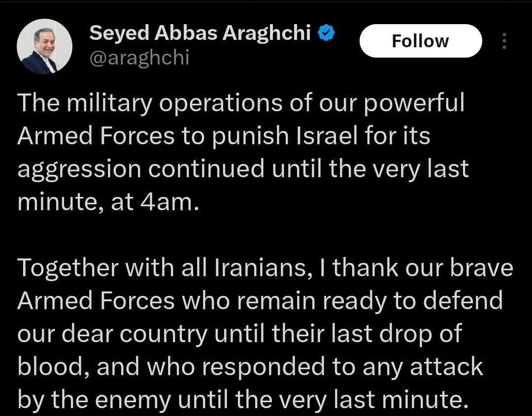The image size is (532, 416).
Task: Click the line 'Armed Forces who remain ready to defend'
Action: 260,301
